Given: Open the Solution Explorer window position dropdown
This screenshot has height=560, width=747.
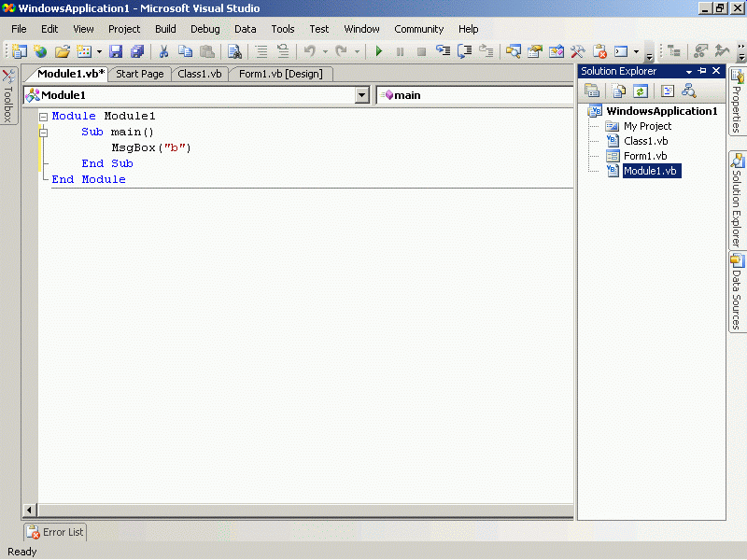Looking at the screenshot, I should (x=689, y=71).
